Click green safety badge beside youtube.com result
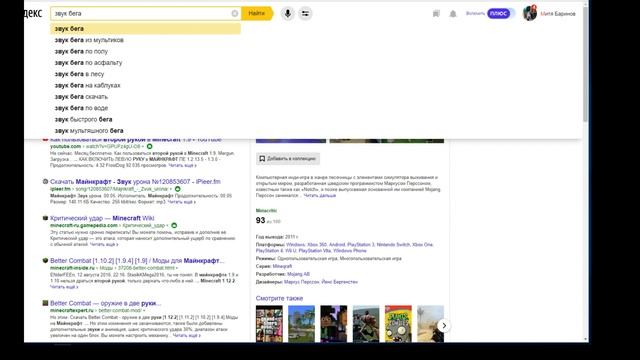Viewport: 640px width, 360px height. (x=149, y=146)
